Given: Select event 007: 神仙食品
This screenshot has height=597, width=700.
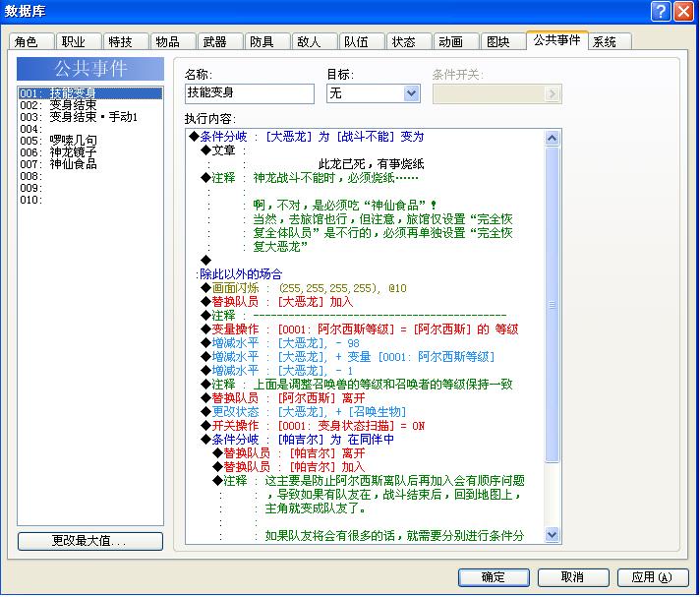Looking at the screenshot, I should 90,164.
